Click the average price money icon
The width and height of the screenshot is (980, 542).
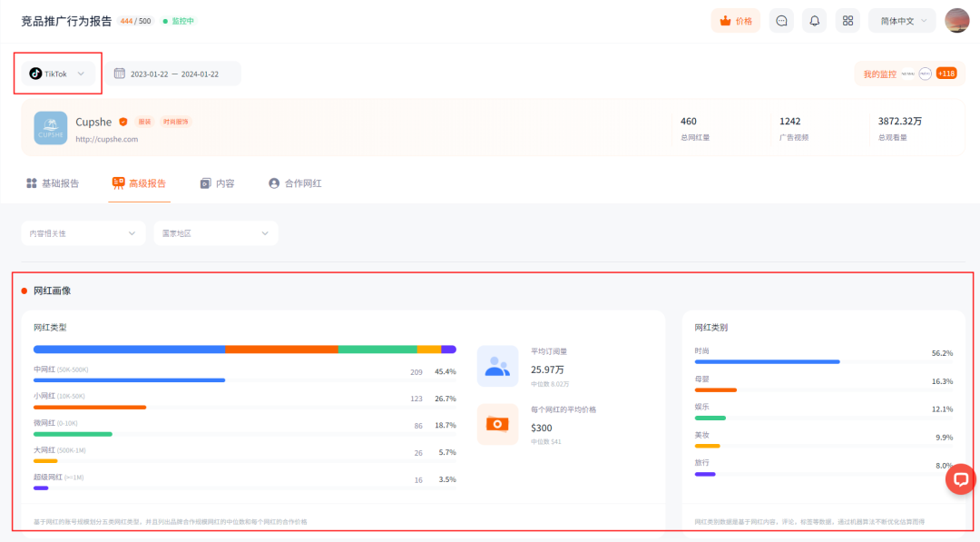click(x=497, y=424)
